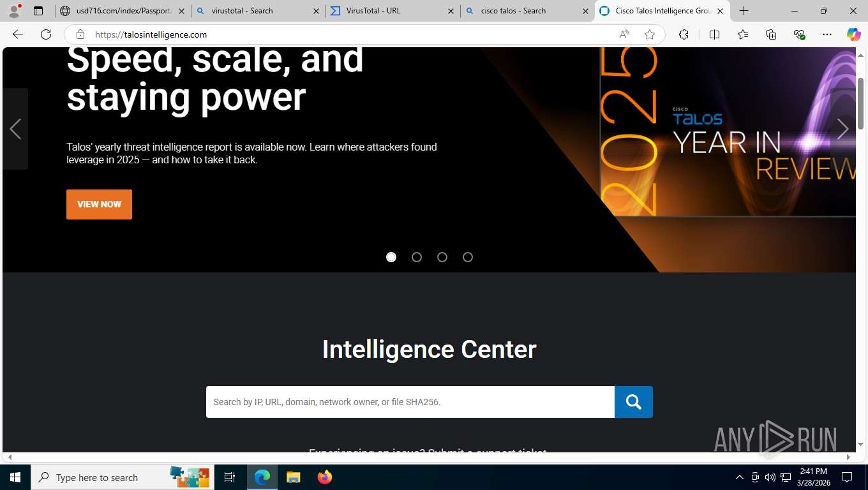This screenshot has height=490, width=868.
Task: Toggle Split screen icon in toolbar
Action: [x=714, y=34]
